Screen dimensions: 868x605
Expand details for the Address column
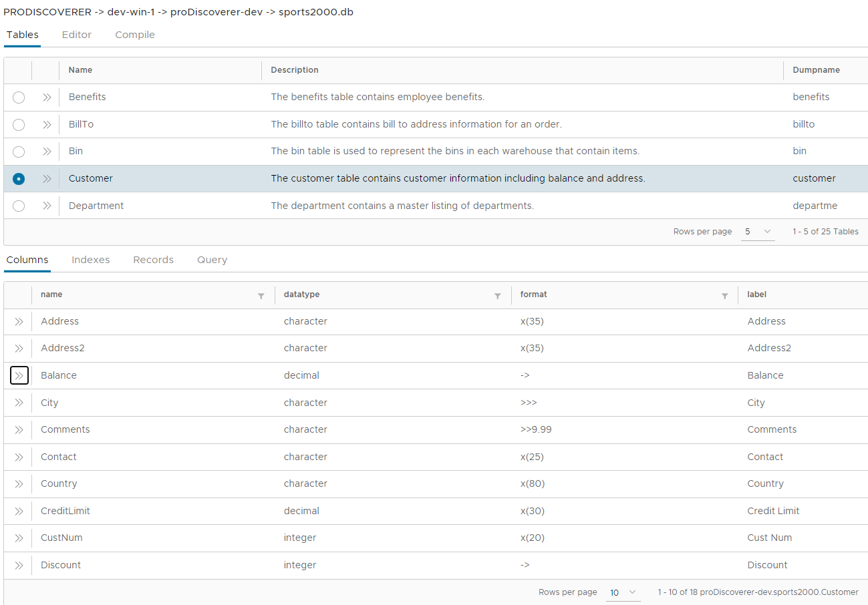tap(19, 321)
